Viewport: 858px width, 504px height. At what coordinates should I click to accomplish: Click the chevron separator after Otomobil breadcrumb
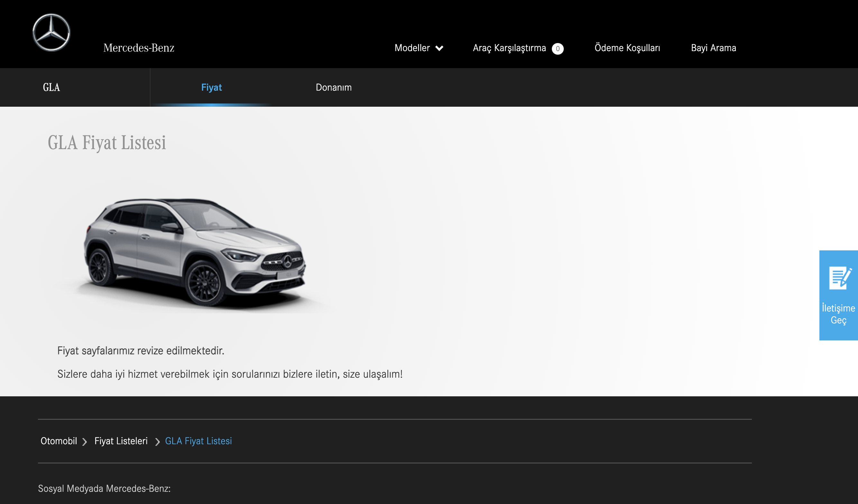85,442
